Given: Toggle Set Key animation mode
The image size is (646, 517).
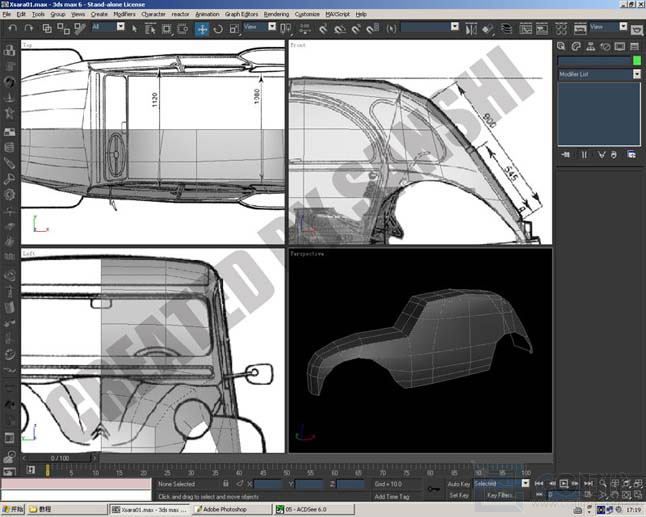Looking at the screenshot, I should 459,495.
